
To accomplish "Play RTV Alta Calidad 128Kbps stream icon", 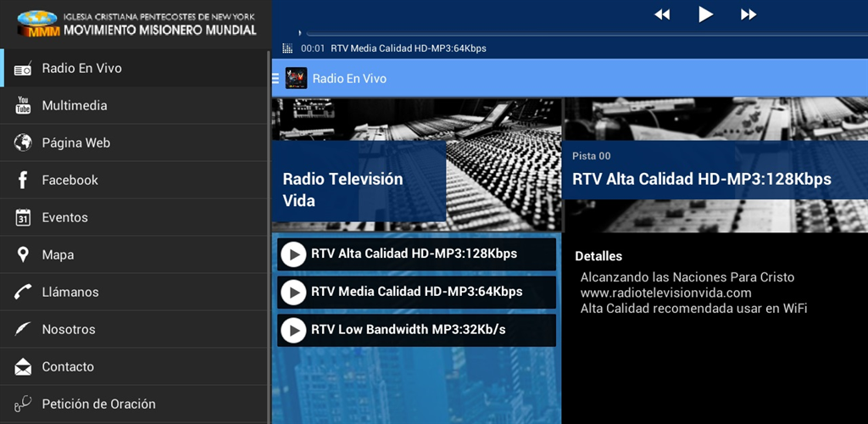I will pos(293,254).
